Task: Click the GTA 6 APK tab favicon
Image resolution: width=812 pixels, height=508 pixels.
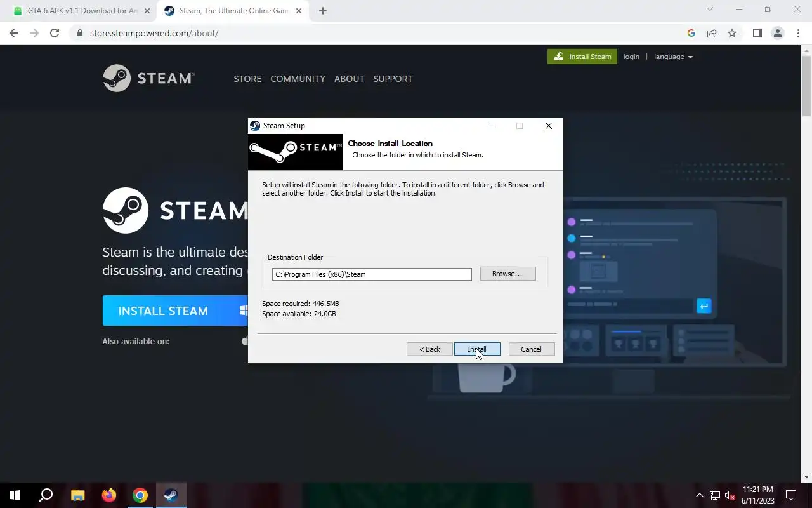Action: coord(18,11)
